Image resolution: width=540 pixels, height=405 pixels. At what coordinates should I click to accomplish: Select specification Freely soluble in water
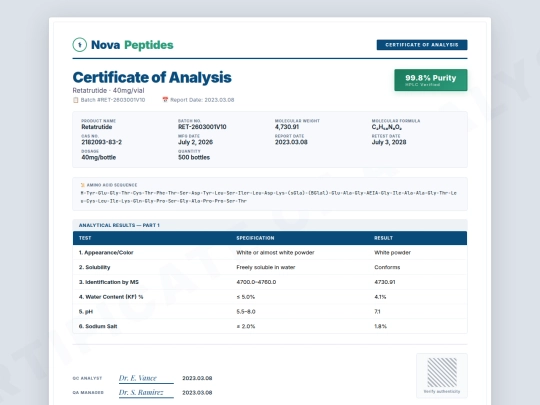tap(266, 267)
